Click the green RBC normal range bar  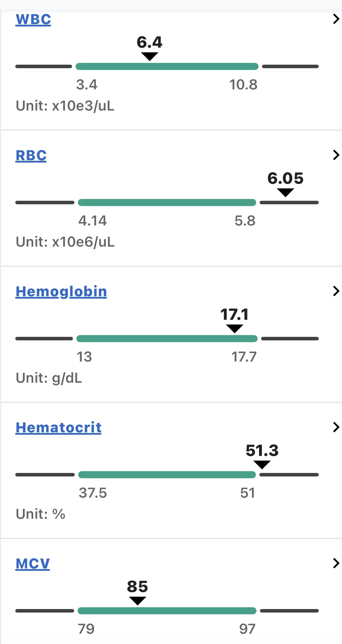tap(167, 203)
